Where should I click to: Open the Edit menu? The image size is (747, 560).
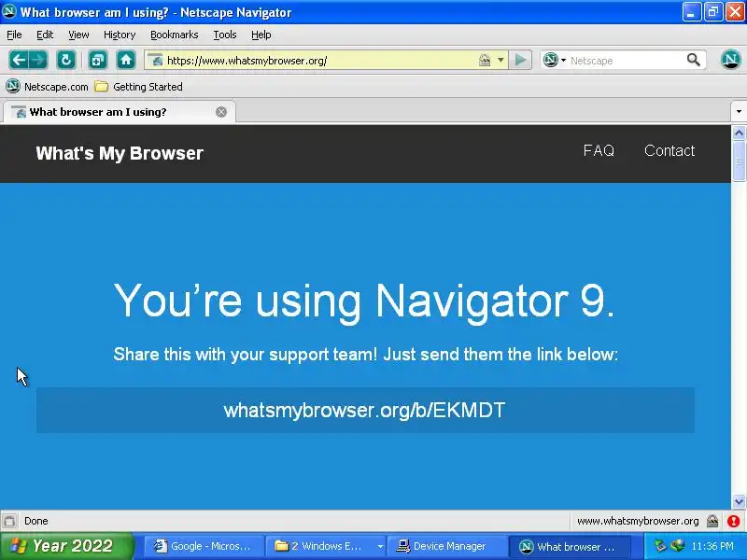click(x=45, y=35)
